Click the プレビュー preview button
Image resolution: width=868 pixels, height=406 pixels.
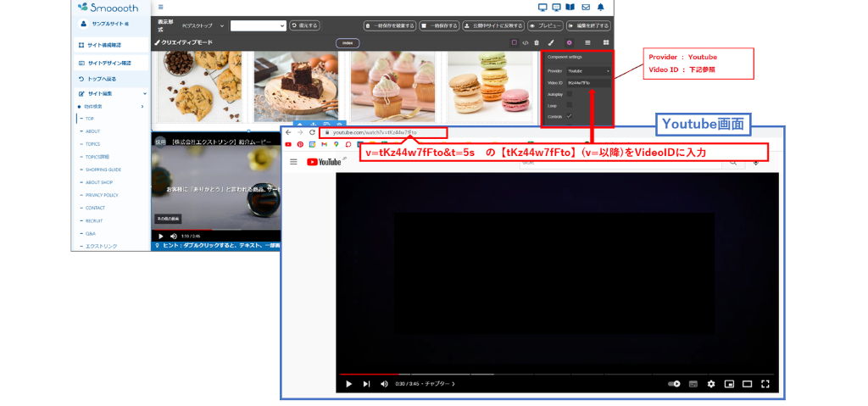pos(545,26)
